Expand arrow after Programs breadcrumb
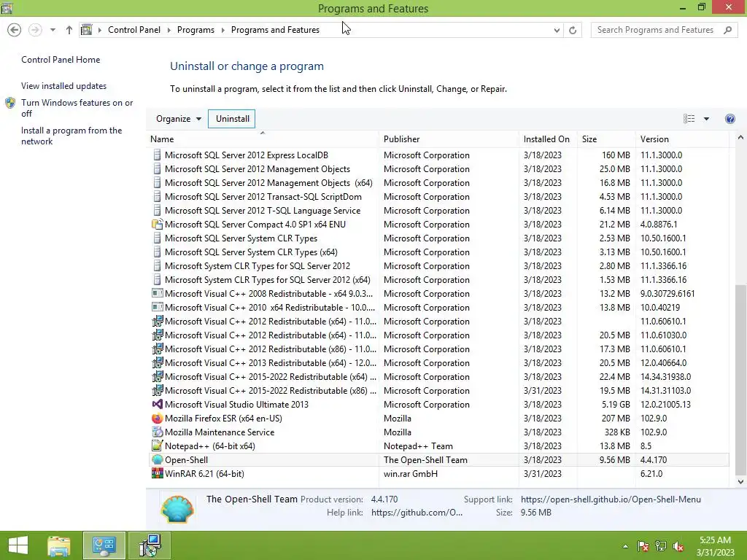Viewport: 747px width, 560px height. click(x=222, y=30)
